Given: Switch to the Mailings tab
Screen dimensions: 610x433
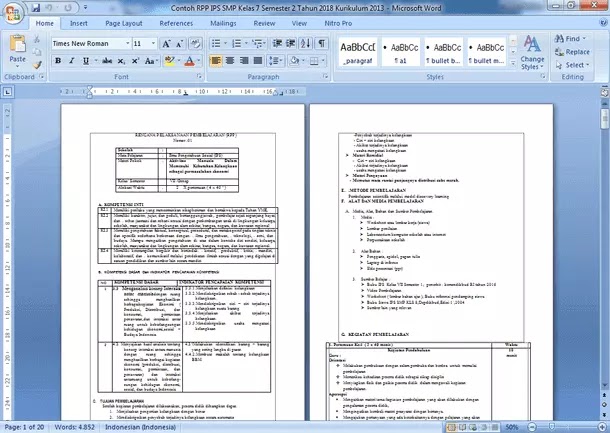Looking at the screenshot, I should click(223, 23).
